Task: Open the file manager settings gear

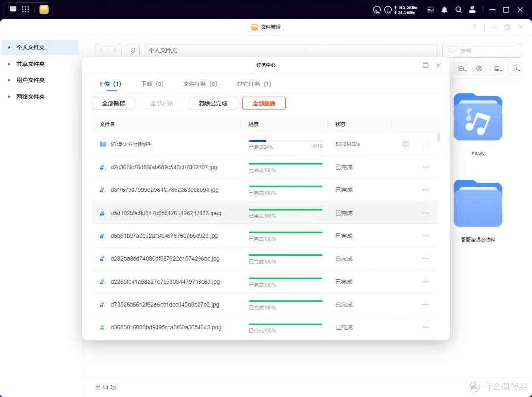Action: [x=479, y=68]
